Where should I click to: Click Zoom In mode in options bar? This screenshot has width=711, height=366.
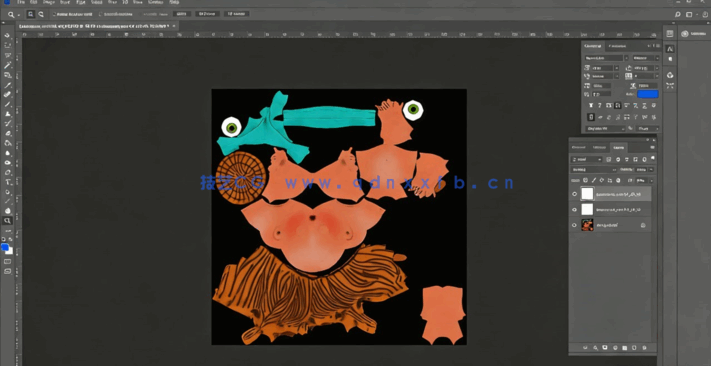31,15
